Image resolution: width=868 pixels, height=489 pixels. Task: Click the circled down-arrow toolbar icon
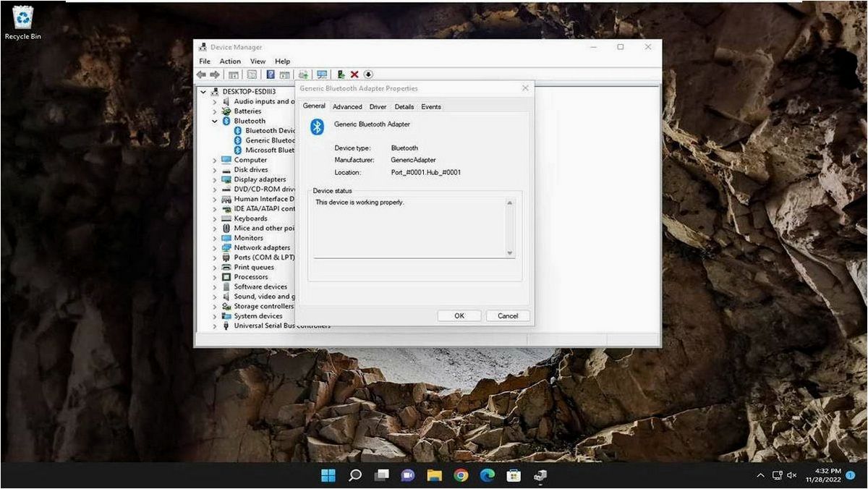(368, 75)
